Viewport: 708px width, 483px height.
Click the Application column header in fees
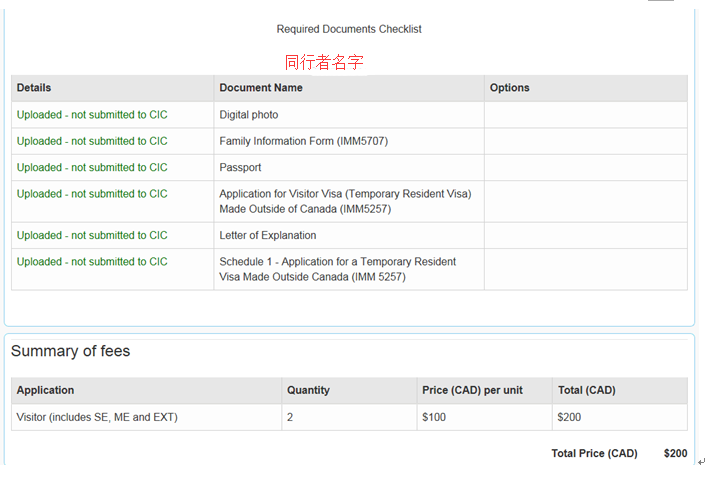coord(45,390)
